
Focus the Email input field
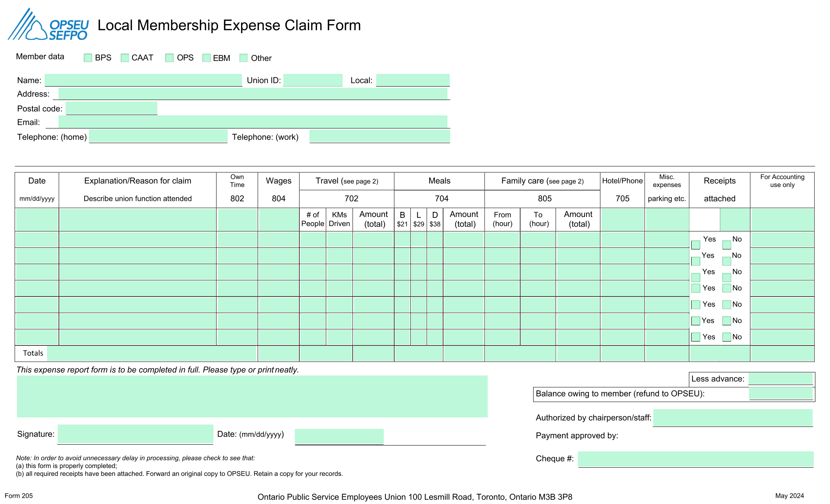click(253, 122)
